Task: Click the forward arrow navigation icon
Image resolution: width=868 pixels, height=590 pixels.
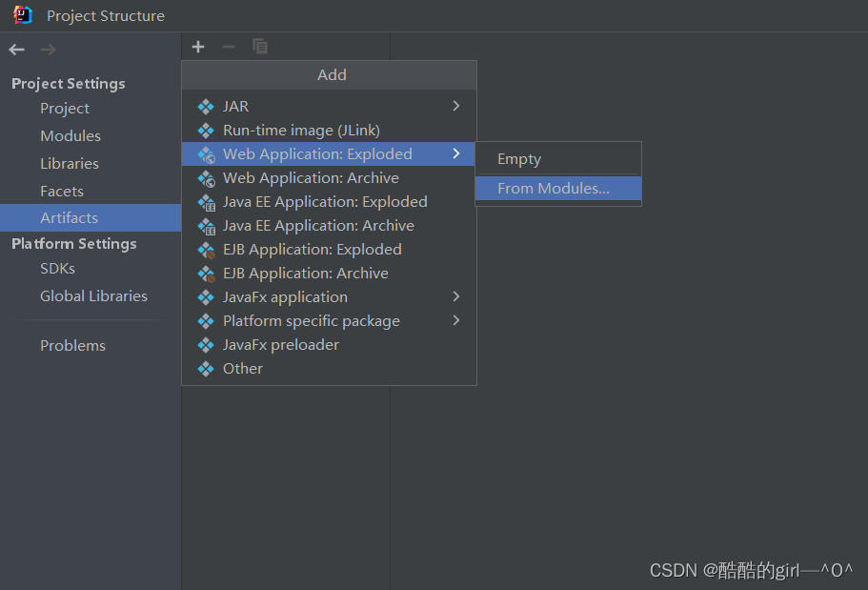Action: (x=49, y=50)
